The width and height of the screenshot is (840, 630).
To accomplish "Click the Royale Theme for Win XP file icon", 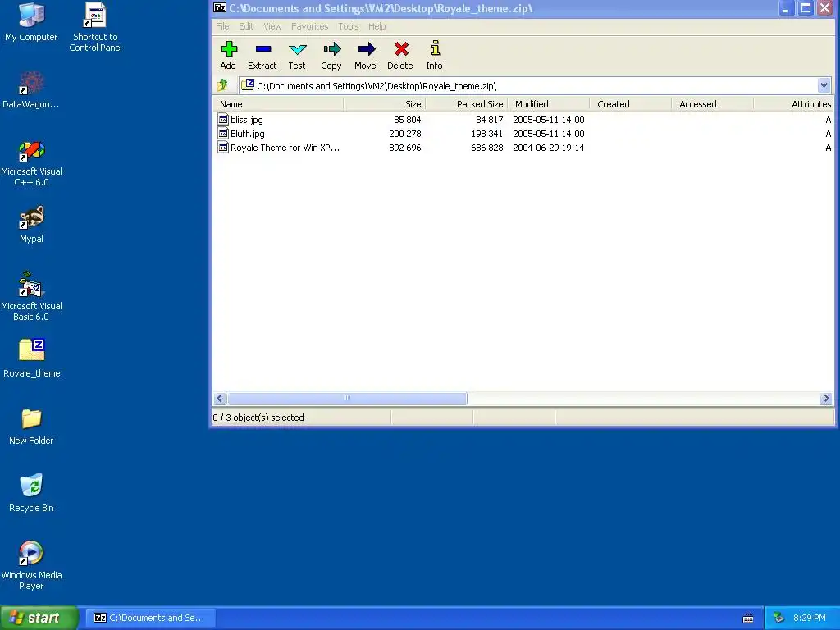I will 223,148.
